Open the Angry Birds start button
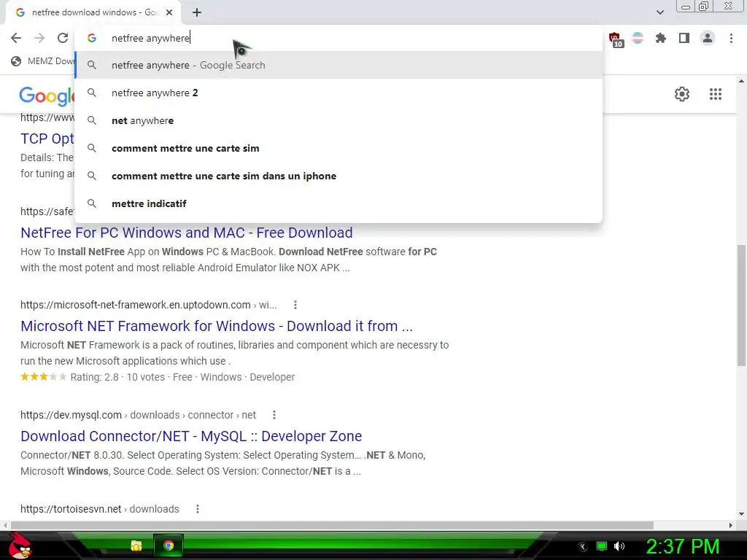Image resolution: width=747 pixels, height=560 pixels. click(x=20, y=545)
